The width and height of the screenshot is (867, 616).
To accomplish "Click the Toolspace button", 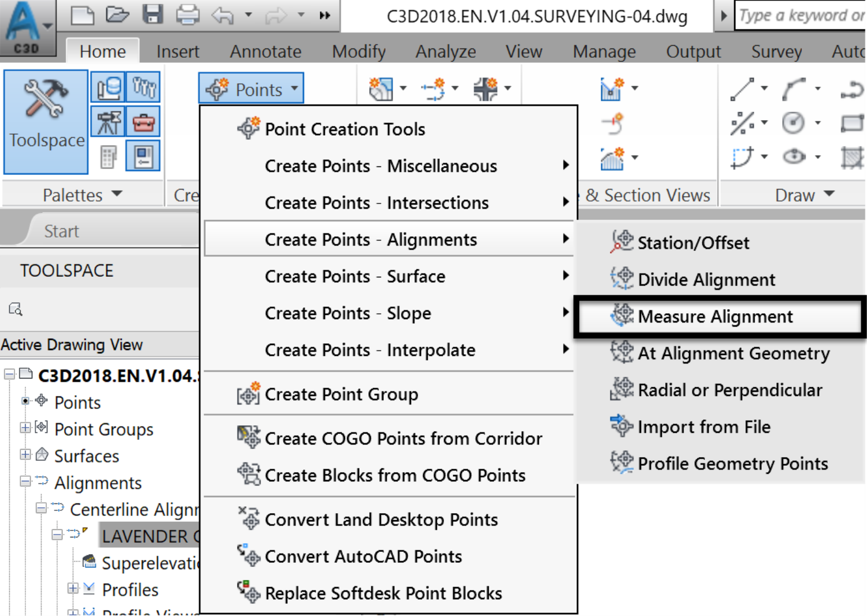I will [x=46, y=122].
